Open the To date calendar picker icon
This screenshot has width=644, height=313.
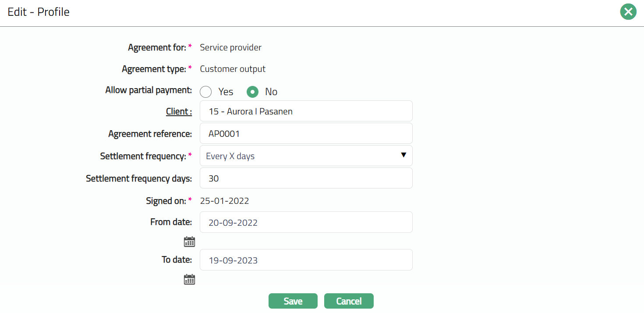(x=189, y=279)
